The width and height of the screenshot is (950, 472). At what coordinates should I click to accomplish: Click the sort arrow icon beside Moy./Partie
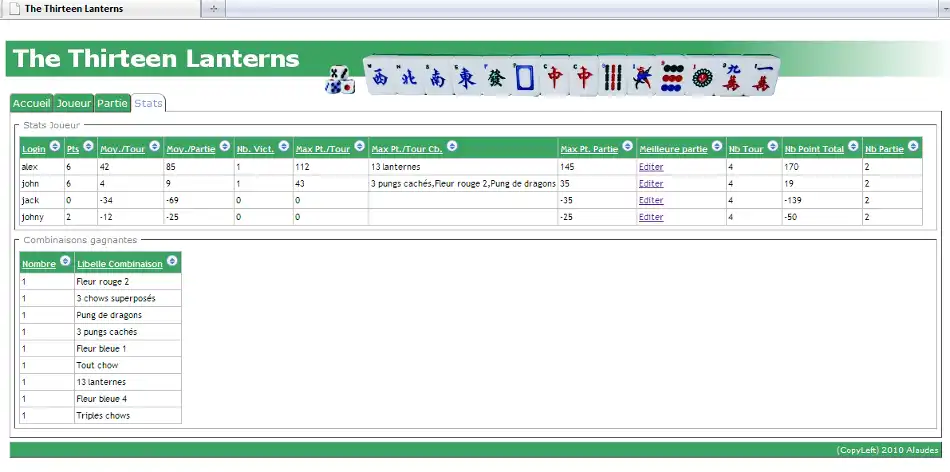point(225,146)
